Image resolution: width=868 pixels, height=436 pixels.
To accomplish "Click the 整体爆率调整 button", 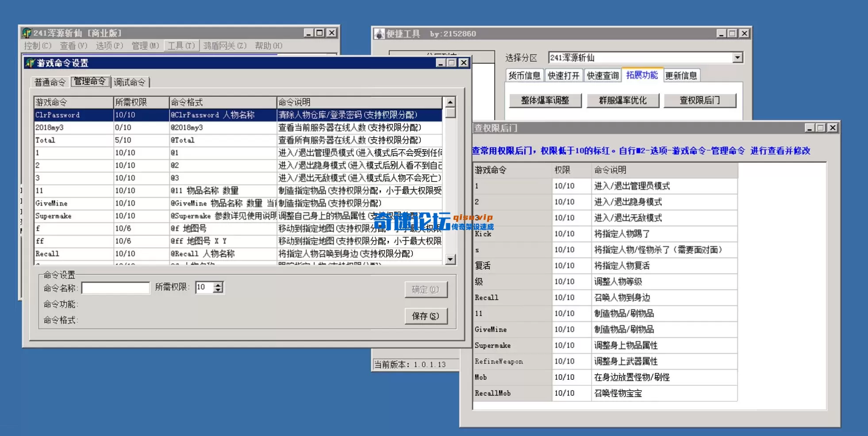I will (x=545, y=100).
